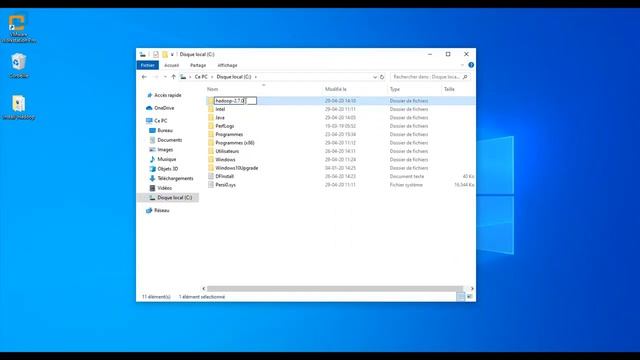
Task: Open Images in the navigation pane
Action: click(165, 150)
